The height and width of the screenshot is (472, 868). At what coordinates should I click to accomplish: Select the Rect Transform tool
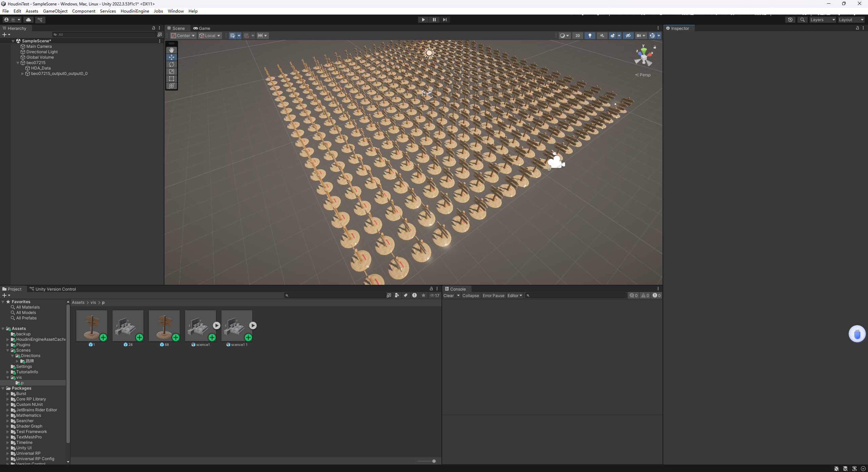pyautogui.click(x=172, y=79)
